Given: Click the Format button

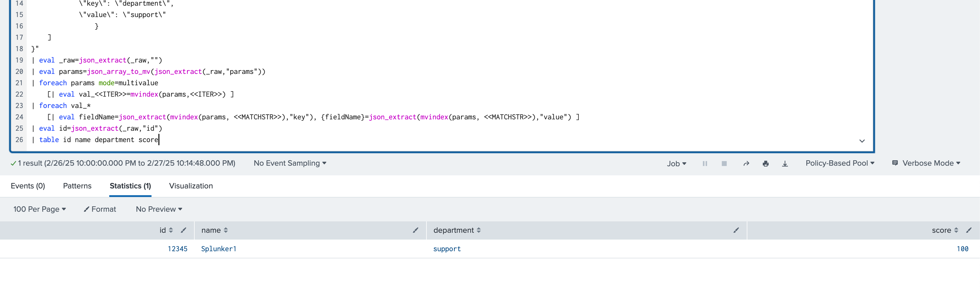Looking at the screenshot, I should [x=100, y=209].
